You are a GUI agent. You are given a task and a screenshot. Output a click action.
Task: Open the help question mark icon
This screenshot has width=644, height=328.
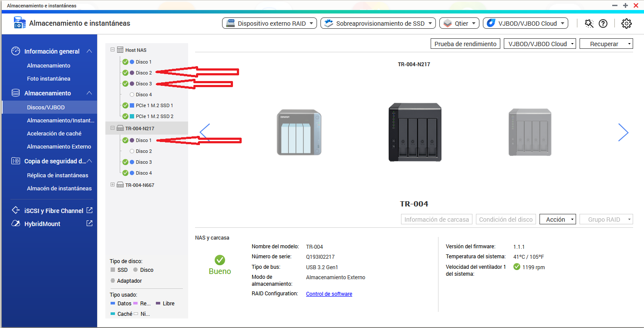pos(603,24)
